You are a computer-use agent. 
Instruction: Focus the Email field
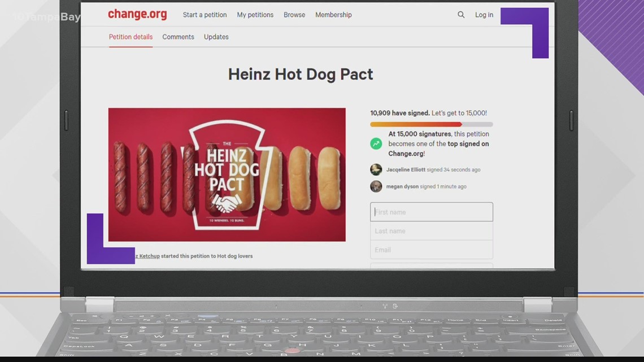(431, 250)
